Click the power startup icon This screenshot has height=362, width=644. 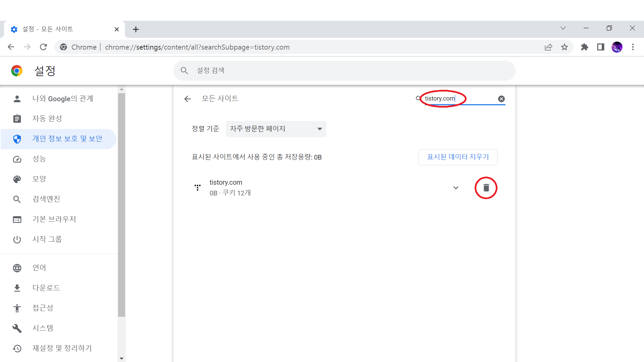pyautogui.click(x=17, y=240)
